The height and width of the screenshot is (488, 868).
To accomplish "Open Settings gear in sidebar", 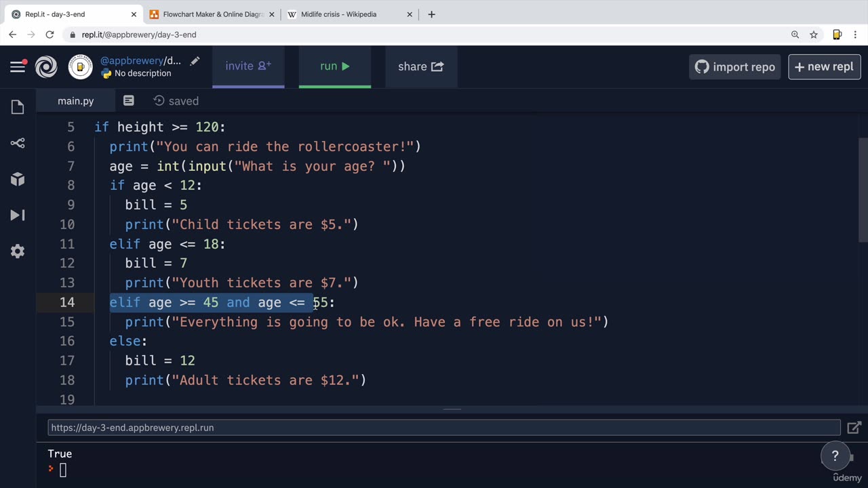I will [18, 251].
